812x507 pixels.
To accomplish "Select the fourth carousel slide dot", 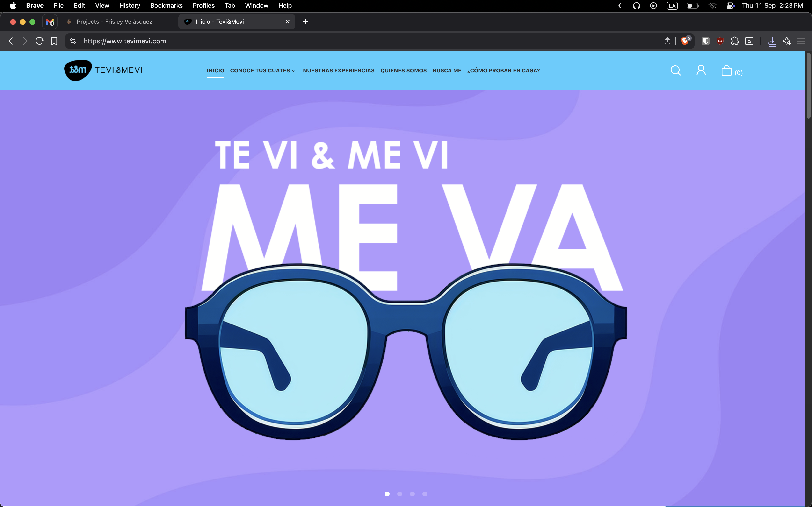I will [425, 494].
